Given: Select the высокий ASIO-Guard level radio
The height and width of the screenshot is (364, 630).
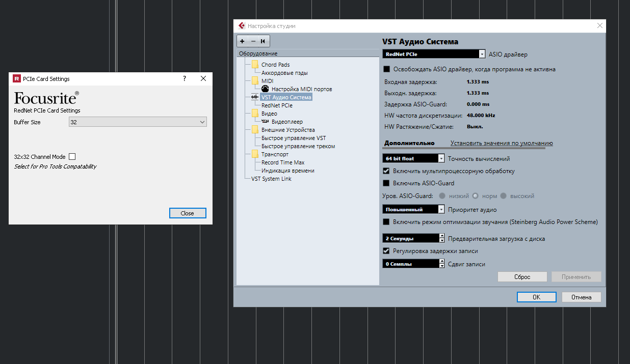Looking at the screenshot, I should 504,196.
